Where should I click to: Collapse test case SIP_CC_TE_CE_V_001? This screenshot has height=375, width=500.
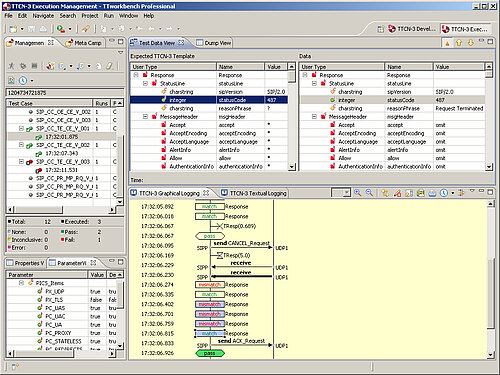(x=21, y=128)
